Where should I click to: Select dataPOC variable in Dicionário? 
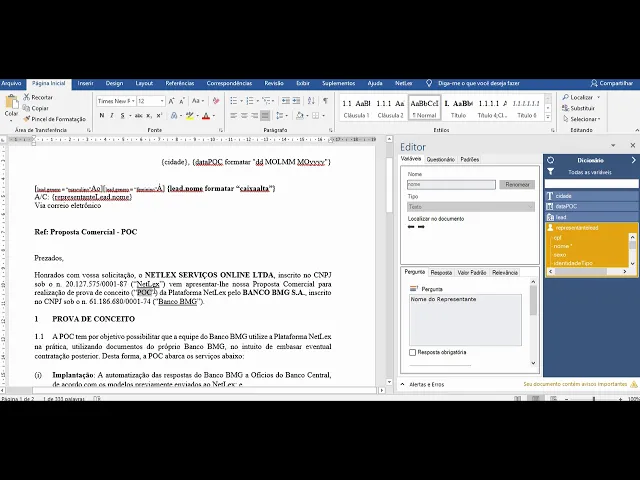pos(591,207)
